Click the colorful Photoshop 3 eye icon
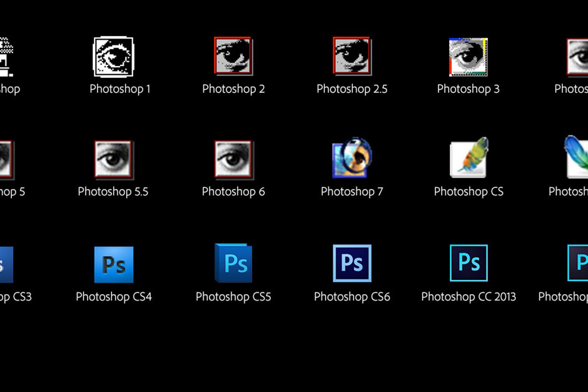 click(468, 56)
